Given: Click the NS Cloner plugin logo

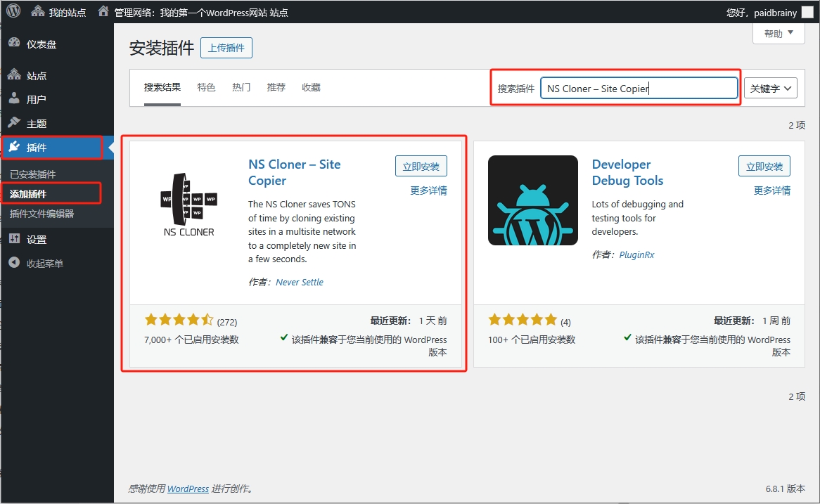Looking at the screenshot, I should coord(188,205).
